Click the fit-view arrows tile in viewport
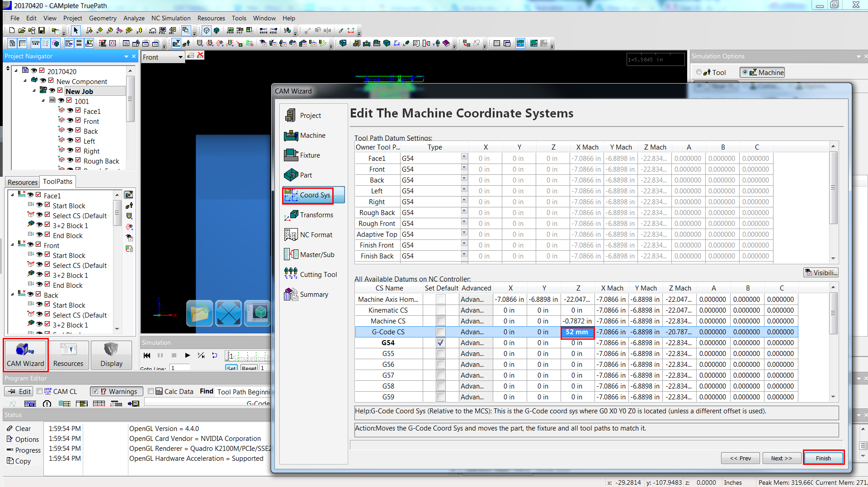The height and width of the screenshot is (487, 868). point(229,313)
